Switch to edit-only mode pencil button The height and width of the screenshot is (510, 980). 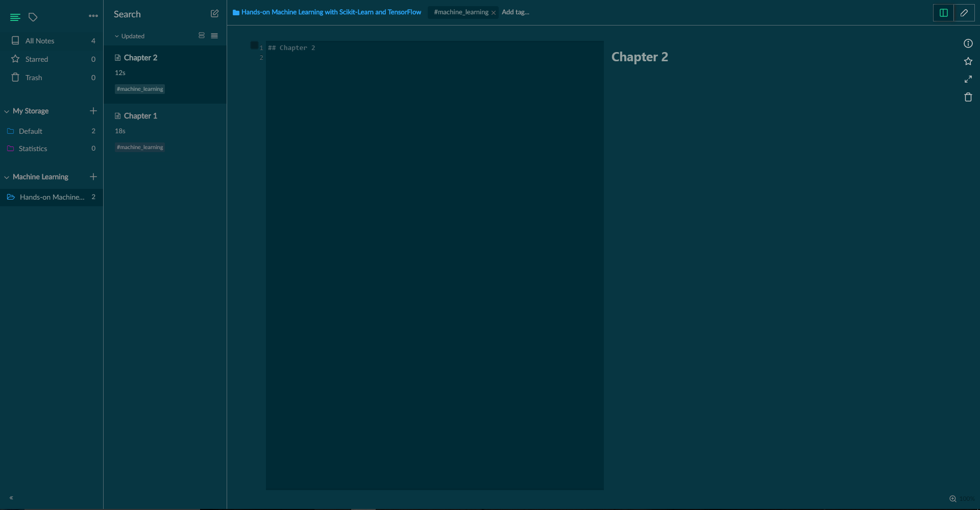pos(964,13)
